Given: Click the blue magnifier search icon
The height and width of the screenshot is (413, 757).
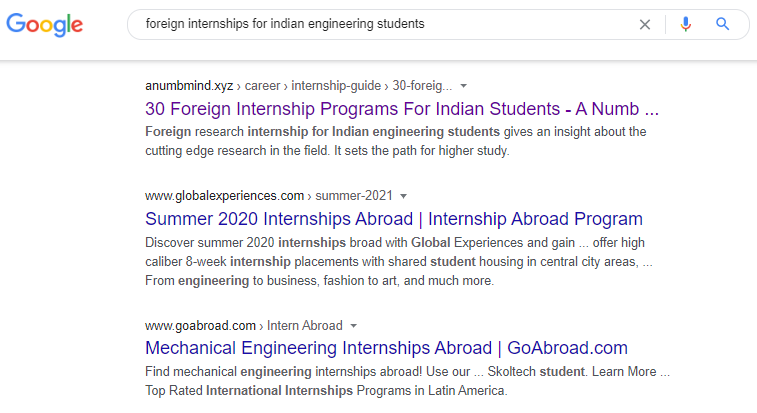Looking at the screenshot, I should (723, 24).
